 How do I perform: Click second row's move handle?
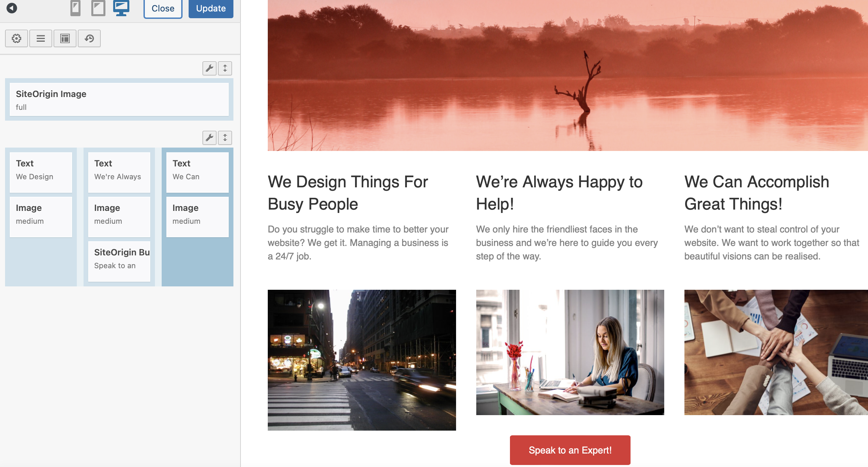click(225, 137)
